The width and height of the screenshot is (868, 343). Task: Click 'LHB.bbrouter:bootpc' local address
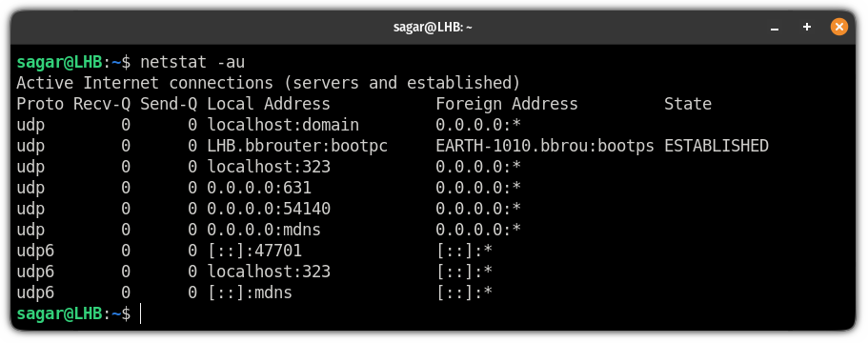click(x=297, y=146)
